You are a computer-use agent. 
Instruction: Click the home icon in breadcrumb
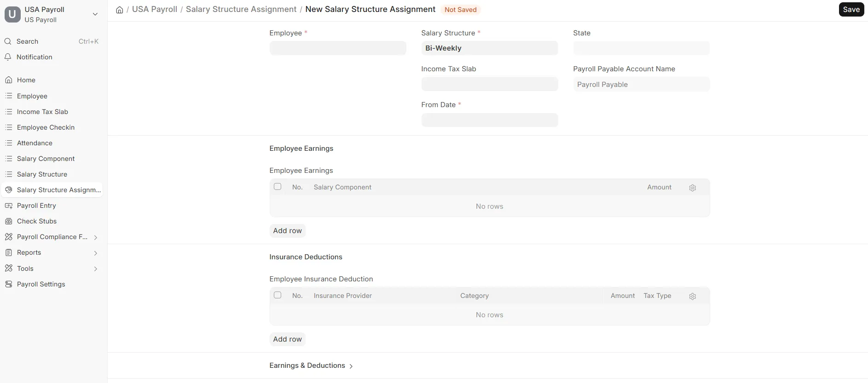[119, 10]
